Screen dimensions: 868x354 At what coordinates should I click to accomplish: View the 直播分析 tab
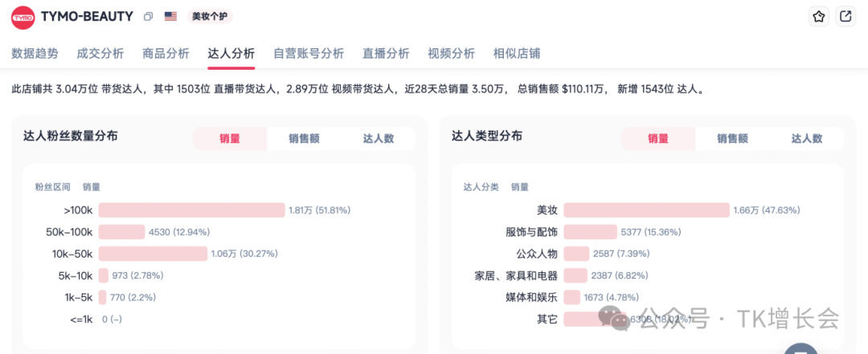(x=386, y=54)
